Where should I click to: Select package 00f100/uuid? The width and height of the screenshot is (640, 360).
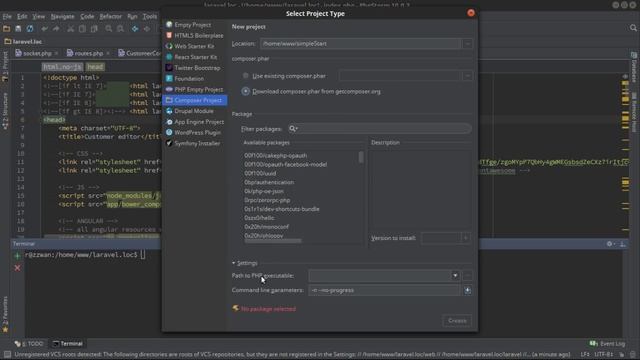click(260, 173)
